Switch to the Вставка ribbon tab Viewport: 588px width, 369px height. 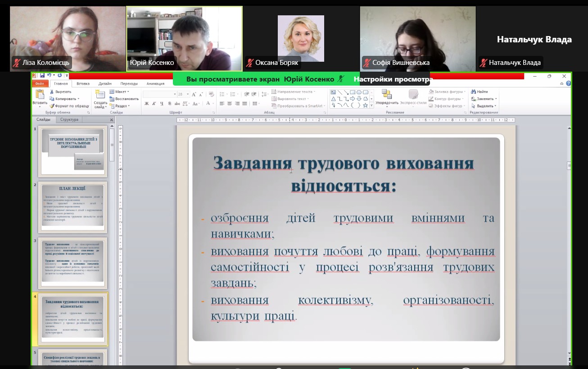click(83, 83)
